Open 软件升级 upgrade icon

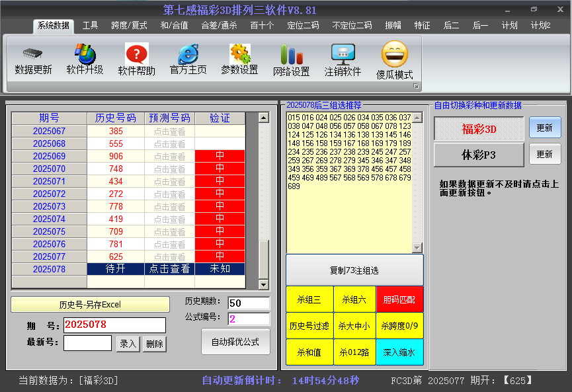85,54
